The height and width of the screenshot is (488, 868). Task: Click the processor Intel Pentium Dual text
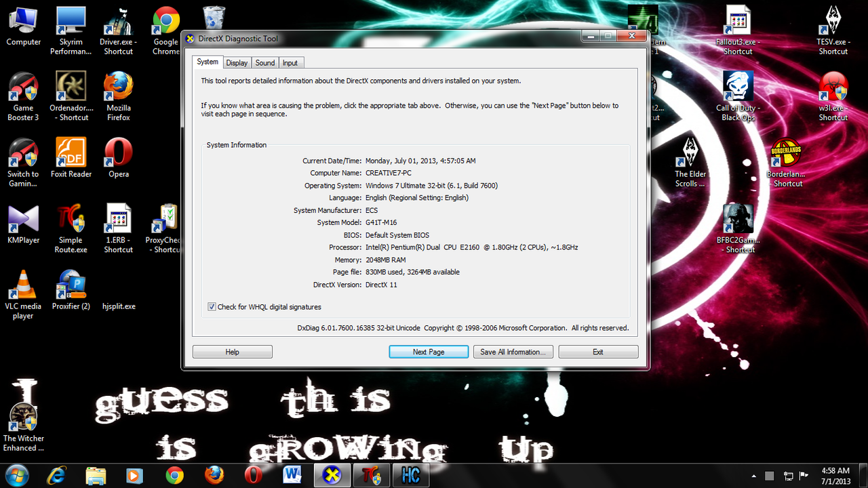[x=472, y=247]
